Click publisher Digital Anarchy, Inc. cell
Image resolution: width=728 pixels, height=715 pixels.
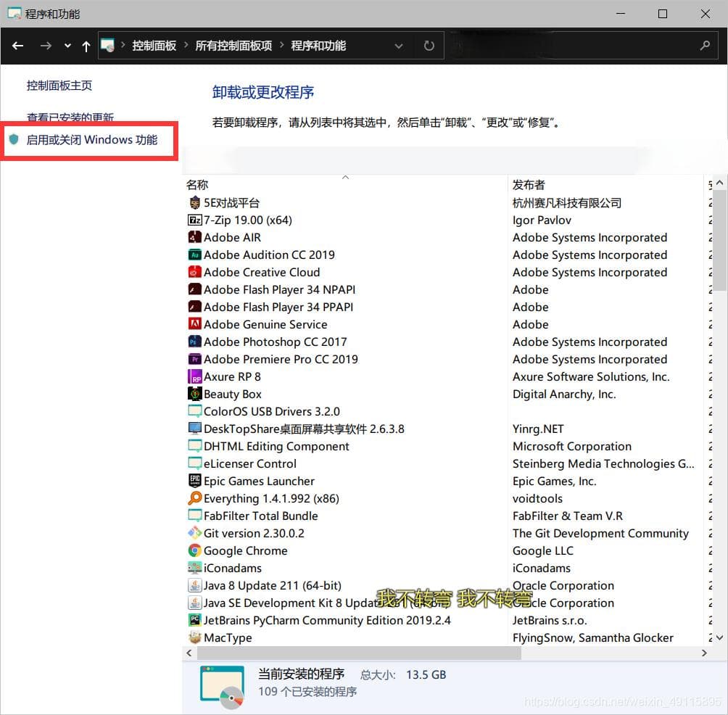(564, 394)
